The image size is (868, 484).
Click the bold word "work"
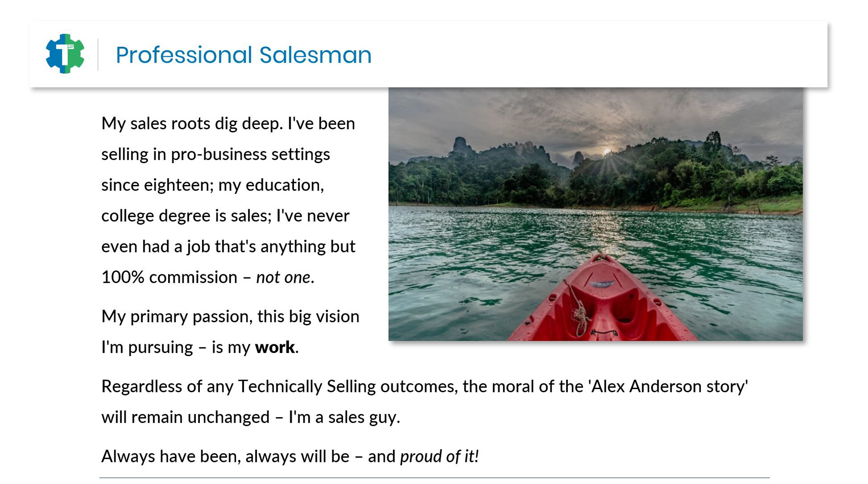point(274,348)
